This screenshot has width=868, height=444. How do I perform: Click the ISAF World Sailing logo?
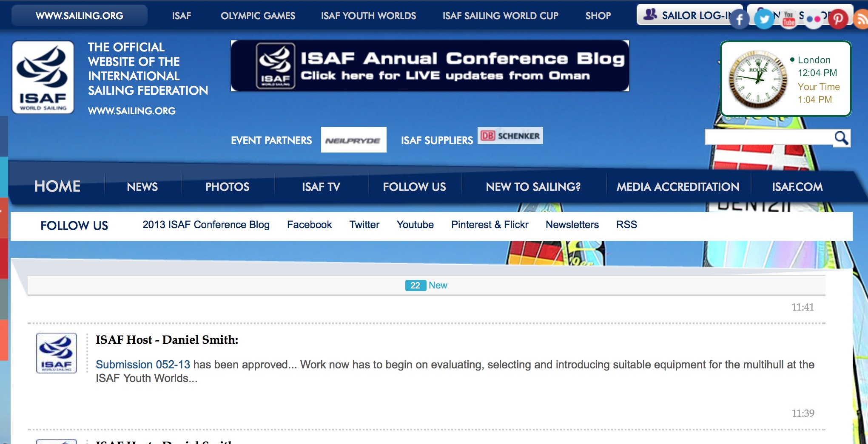43,77
